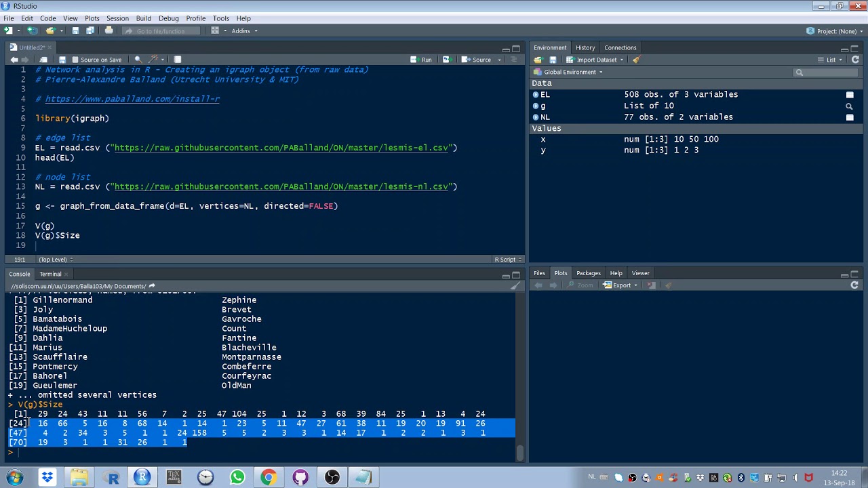The height and width of the screenshot is (488, 868).
Task: Expand the EL object details
Action: (x=536, y=95)
